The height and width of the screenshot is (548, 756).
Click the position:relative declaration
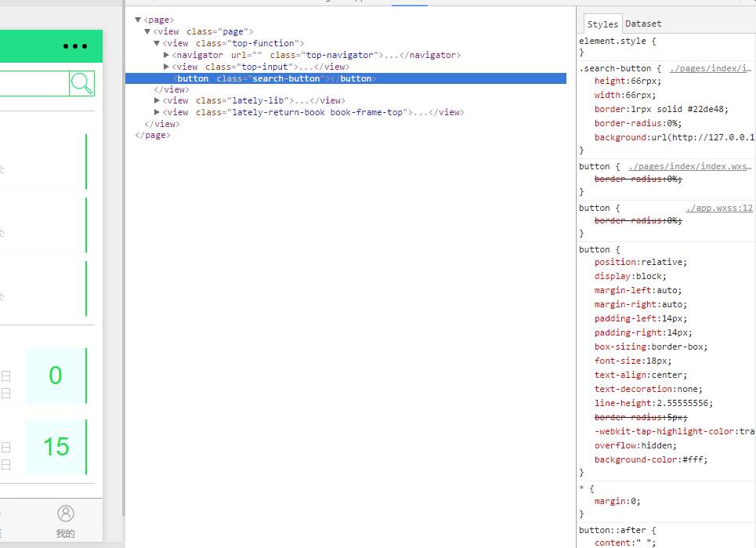640,262
